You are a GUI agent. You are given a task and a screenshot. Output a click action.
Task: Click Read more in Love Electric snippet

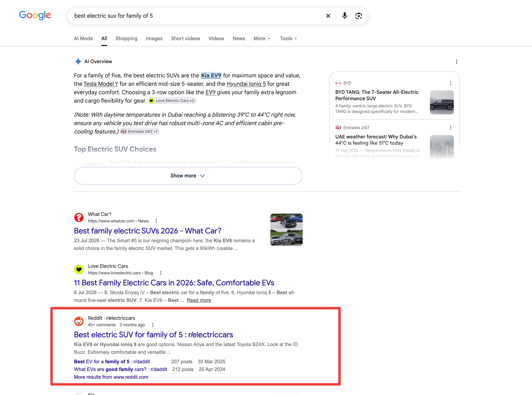pyautogui.click(x=199, y=300)
